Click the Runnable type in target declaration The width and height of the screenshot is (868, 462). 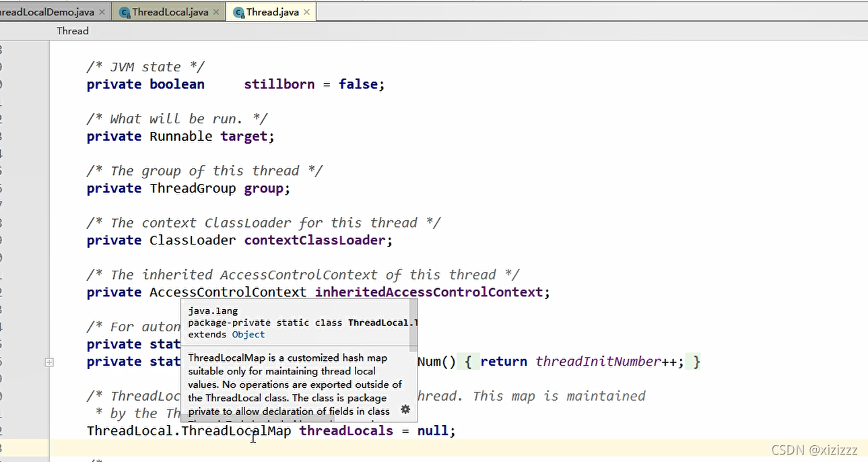point(180,136)
